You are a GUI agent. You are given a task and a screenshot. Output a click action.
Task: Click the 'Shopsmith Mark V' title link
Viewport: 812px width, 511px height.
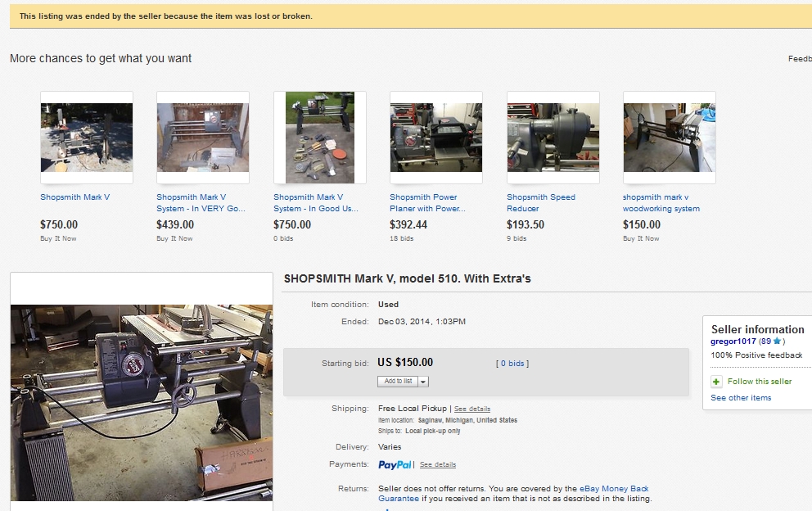75,197
